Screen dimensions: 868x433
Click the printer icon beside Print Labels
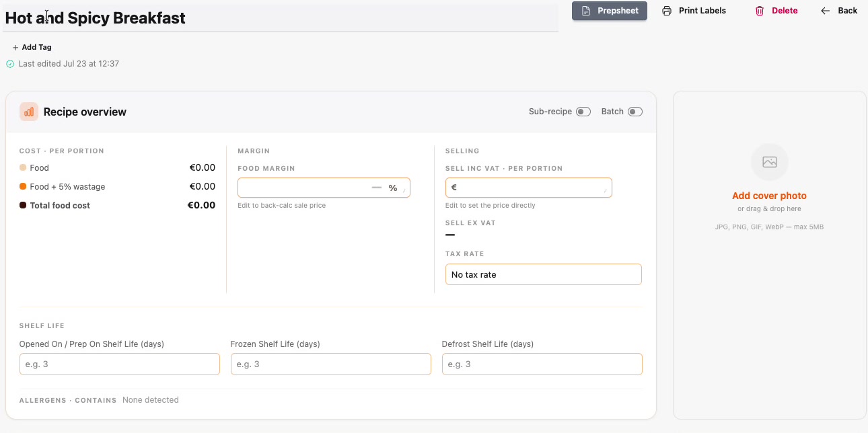tap(667, 11)
